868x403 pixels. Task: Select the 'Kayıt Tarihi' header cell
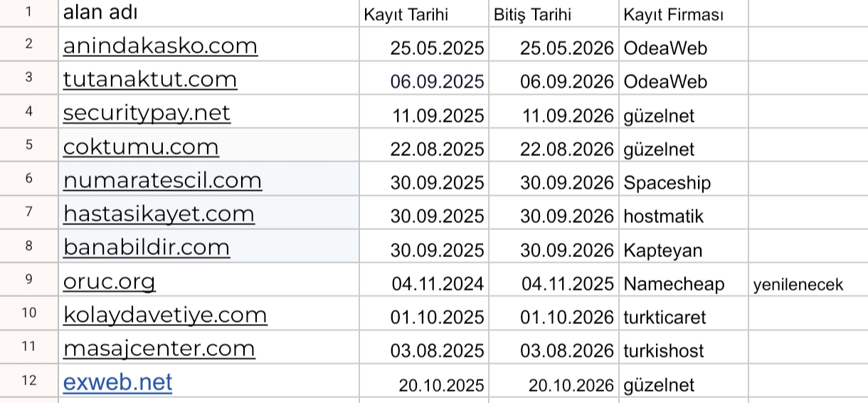(423, 13)
